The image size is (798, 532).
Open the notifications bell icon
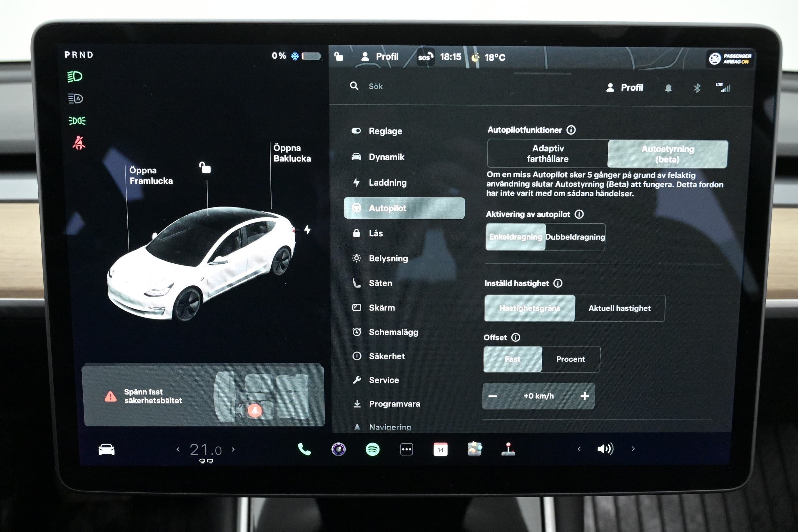coord(668,88)
